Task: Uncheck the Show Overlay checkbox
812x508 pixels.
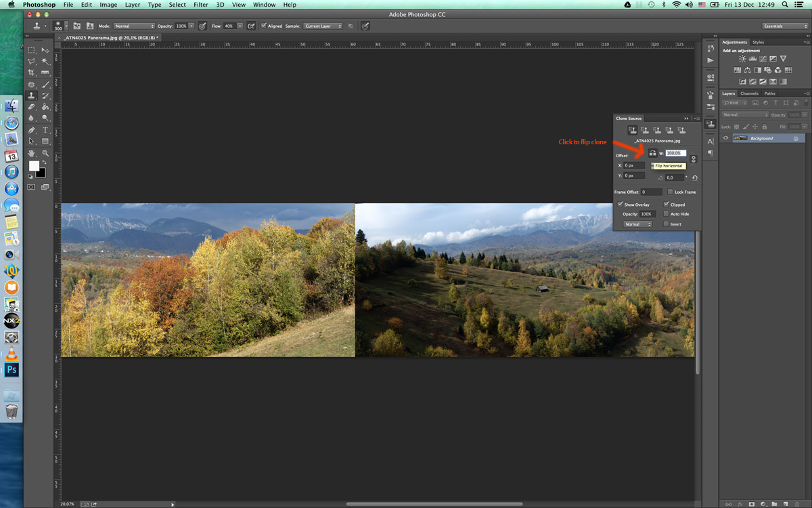Action: (x=621, y=204)
